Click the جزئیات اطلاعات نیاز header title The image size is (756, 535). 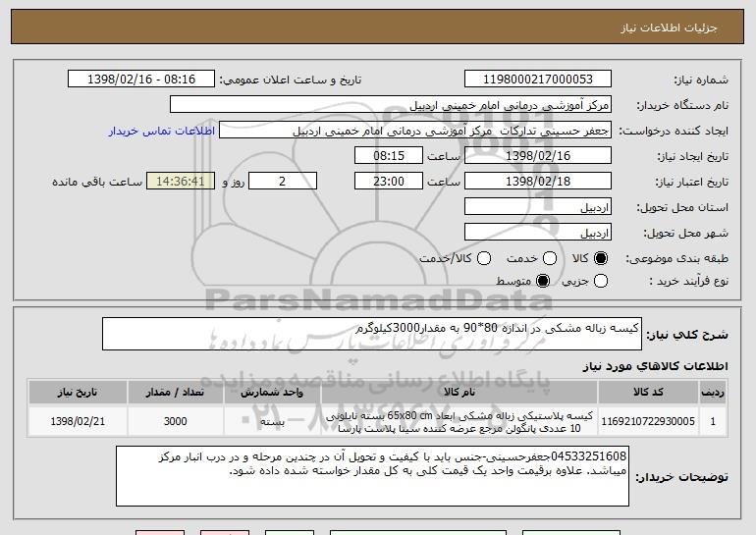[x=669, y=27]
